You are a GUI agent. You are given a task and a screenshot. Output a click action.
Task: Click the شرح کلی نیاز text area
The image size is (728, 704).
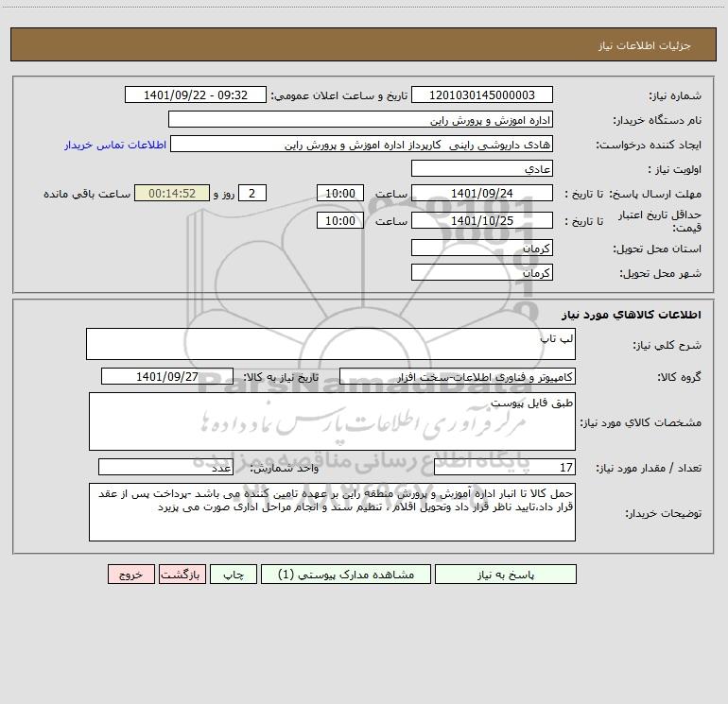point(331,344)
